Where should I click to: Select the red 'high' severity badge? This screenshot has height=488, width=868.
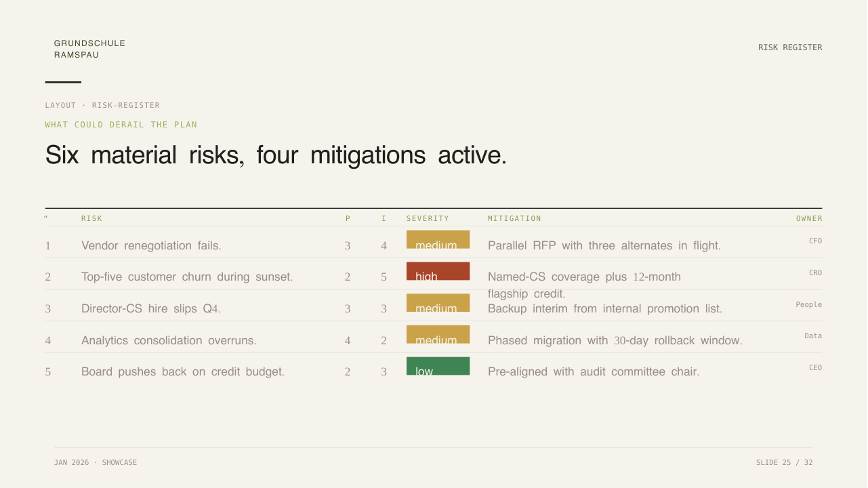[x=438, y=271]
